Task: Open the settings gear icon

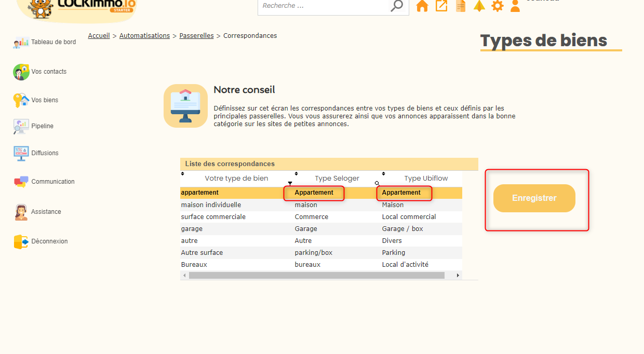Action: [x=498, y=6]
